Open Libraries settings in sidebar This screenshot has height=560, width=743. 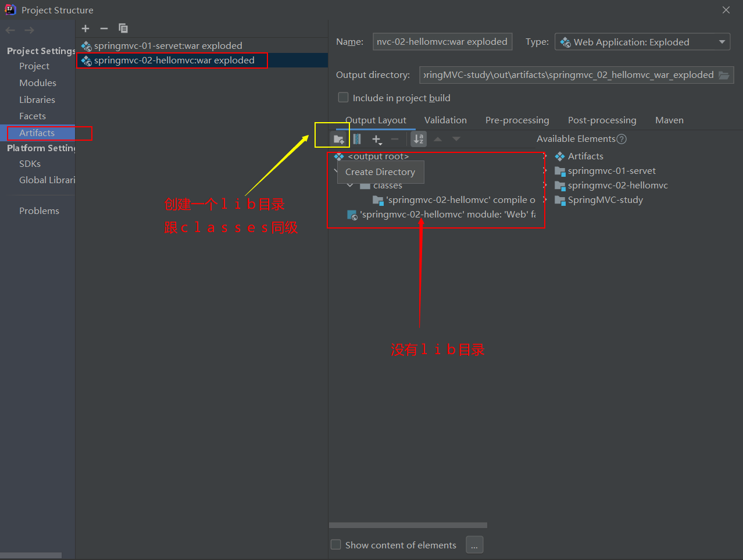(x=38, y=100)
